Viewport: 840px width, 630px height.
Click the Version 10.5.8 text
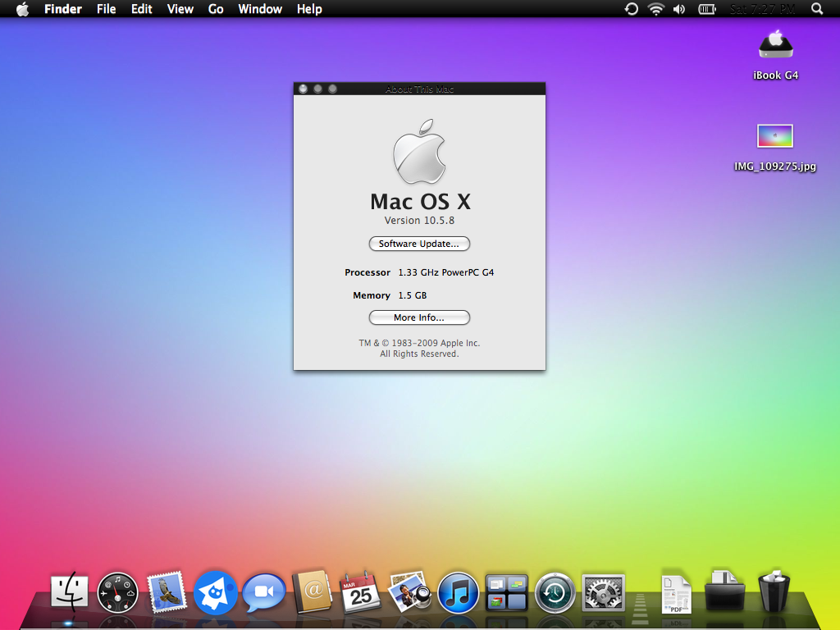click(x=419, y=220)
